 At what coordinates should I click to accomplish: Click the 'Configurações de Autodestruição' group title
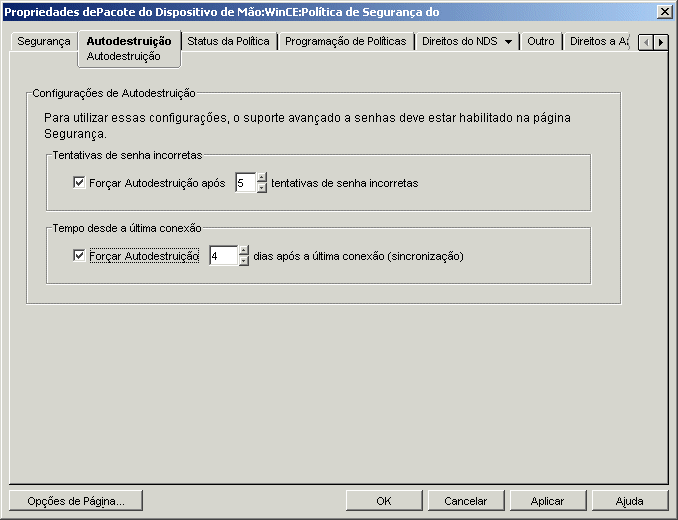click(114, 93)
